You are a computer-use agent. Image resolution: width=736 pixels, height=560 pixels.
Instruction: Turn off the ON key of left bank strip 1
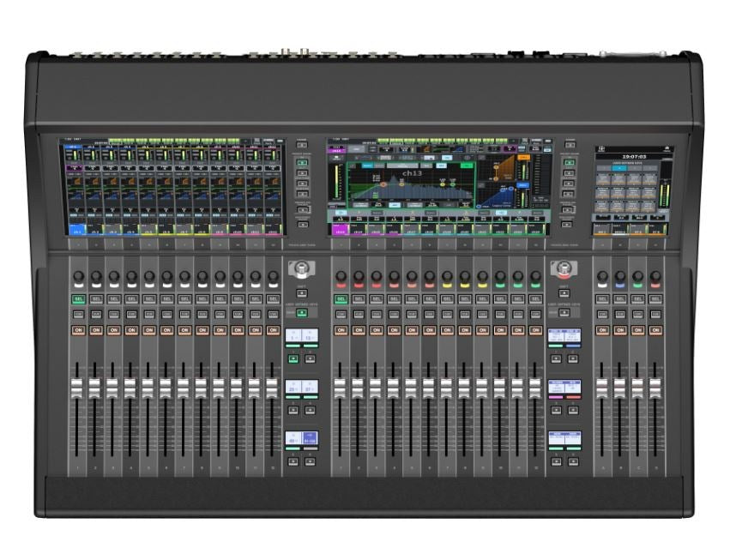click(x=78, y=330)
